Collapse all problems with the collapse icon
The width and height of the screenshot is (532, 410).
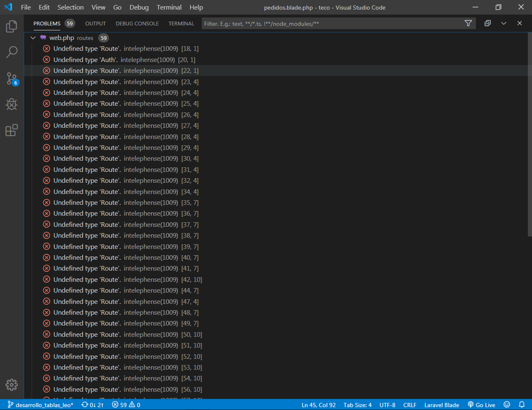click(x=488, y=23)
